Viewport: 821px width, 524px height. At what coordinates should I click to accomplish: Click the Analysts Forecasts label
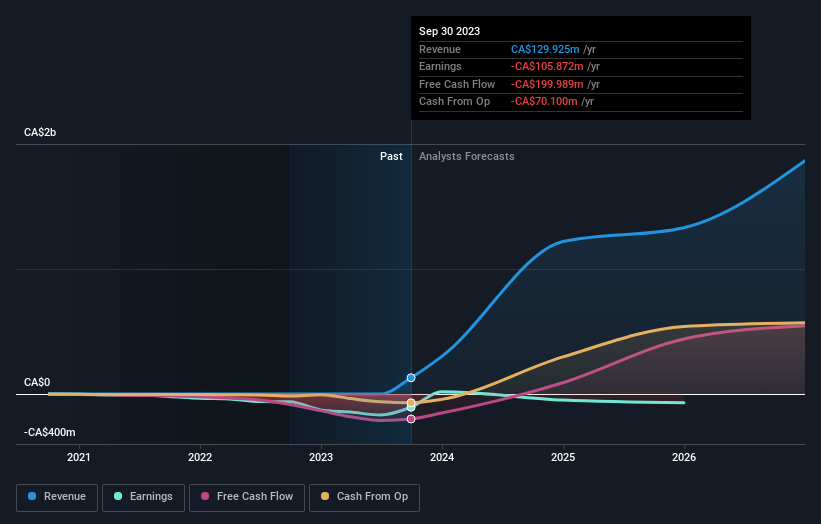point(467,157)
